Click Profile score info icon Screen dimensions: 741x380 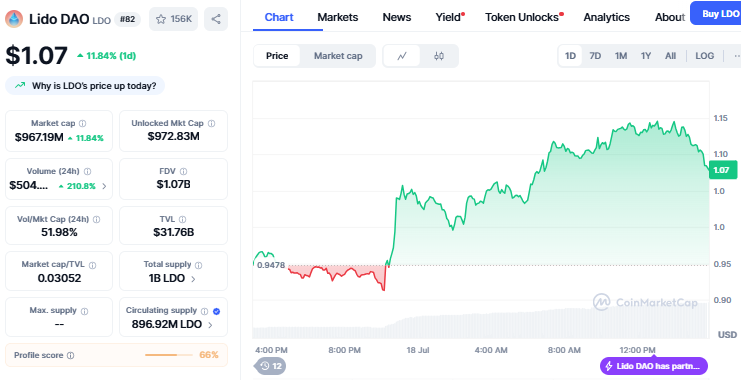[70, 355]
